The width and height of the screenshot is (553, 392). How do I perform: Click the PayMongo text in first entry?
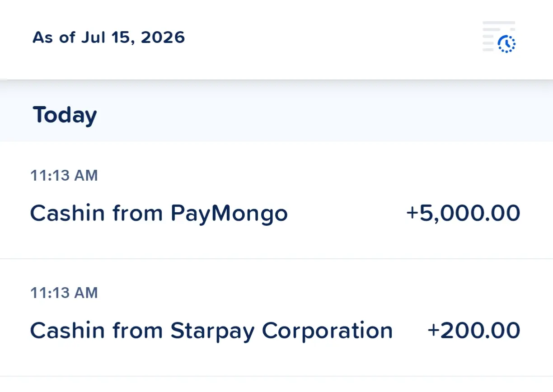tap(229, 214)
